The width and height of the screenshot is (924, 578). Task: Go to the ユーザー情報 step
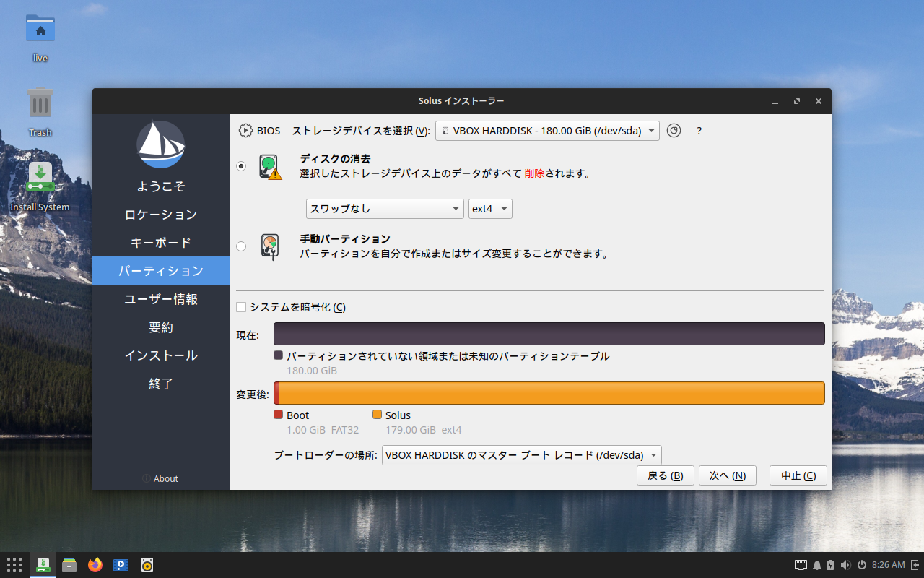click(x=161, y=299)
